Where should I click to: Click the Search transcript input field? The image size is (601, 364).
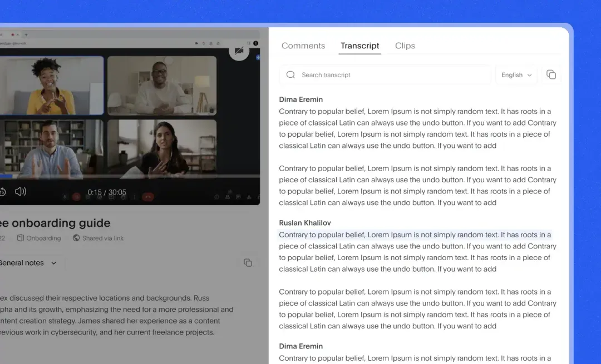(x=390, y=75)
